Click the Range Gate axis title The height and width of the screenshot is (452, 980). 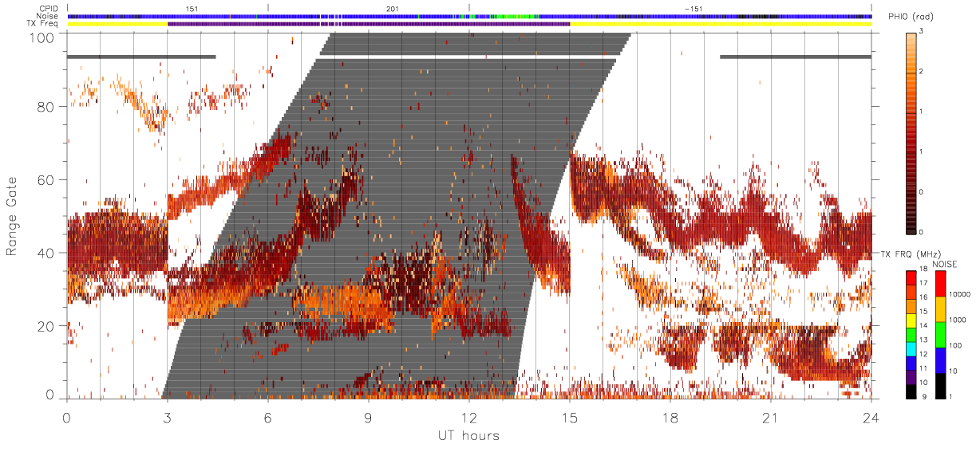[x=14, y=216]
